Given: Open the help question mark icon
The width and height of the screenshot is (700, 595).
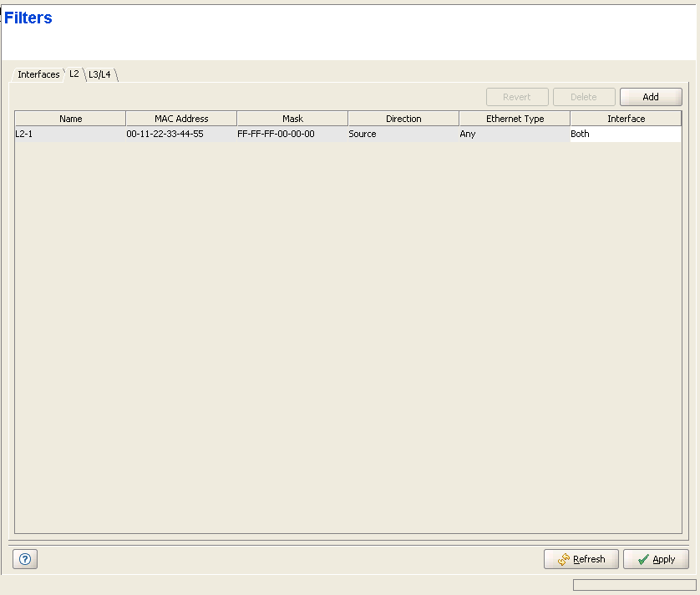Looking at the screenshot, I should coord(25,560).
